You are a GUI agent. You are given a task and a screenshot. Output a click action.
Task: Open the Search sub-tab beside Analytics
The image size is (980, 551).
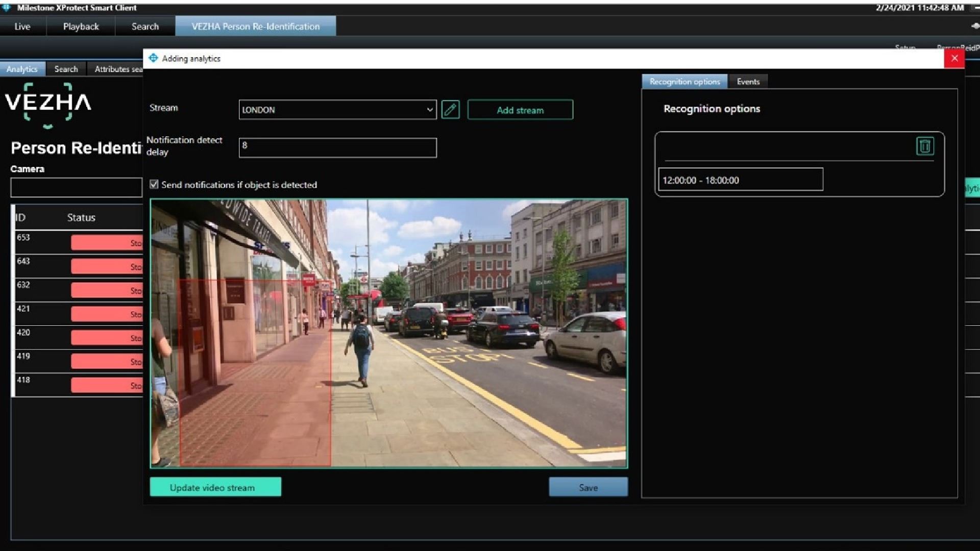66,69
